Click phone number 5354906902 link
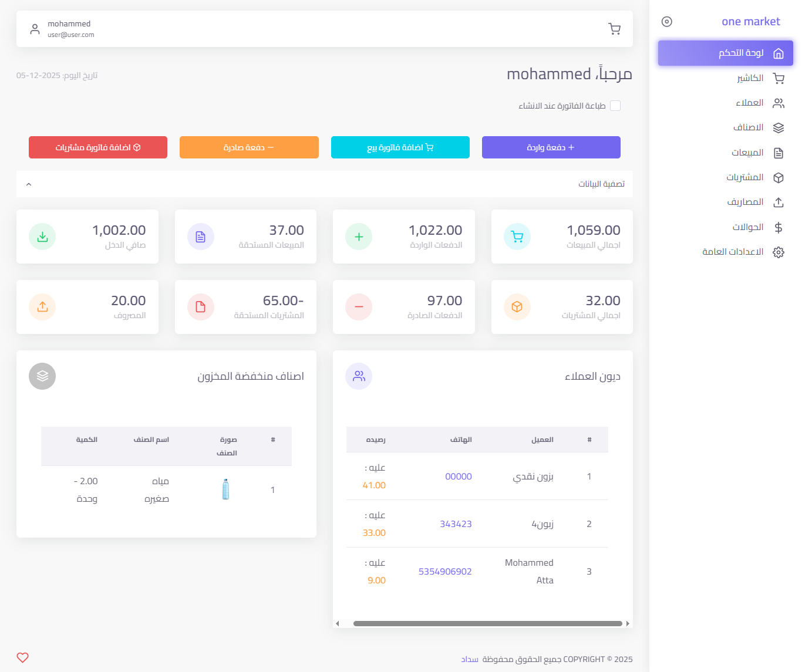This screenshot has height=672, width=802. tap(445, 572)
